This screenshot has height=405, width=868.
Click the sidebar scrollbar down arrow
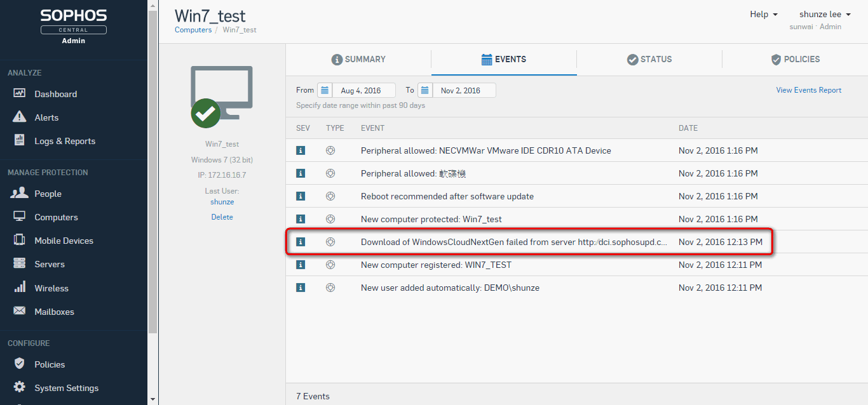(x=153, y=400)
